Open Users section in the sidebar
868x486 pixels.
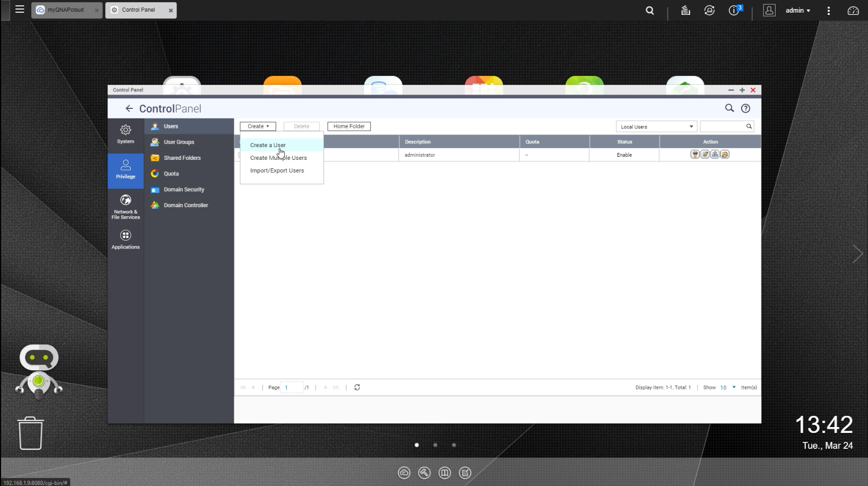[189, 126]
